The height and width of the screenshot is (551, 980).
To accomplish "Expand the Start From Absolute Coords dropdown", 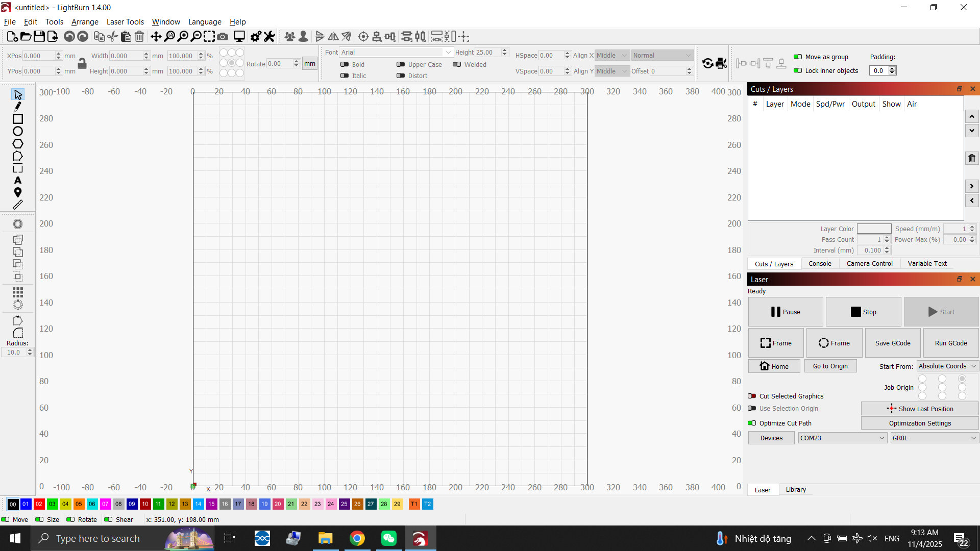I will point(947,366).
